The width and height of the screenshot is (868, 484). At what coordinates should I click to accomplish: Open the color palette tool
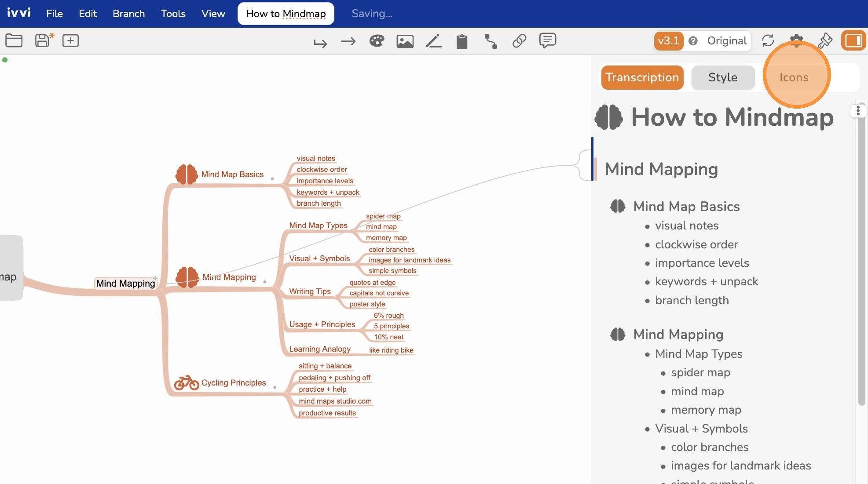(x=377, y=41)
